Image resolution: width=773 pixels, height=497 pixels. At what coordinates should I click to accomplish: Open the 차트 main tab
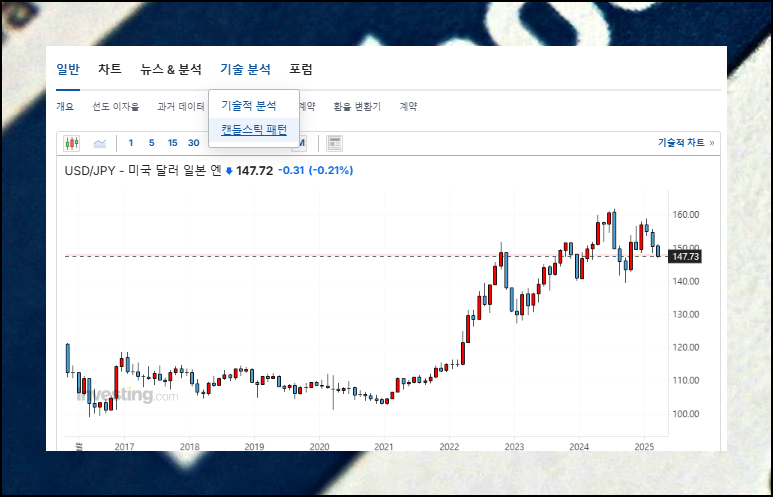click(109, 69)
